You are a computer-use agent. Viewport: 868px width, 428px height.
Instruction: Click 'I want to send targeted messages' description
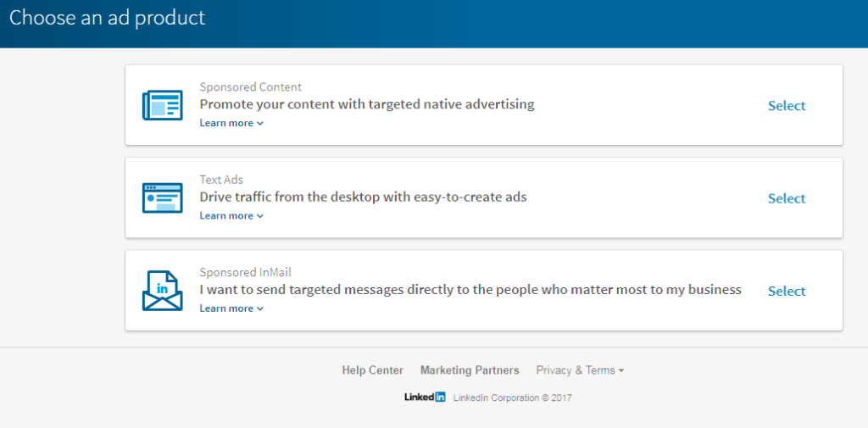[x=470, y=290]
